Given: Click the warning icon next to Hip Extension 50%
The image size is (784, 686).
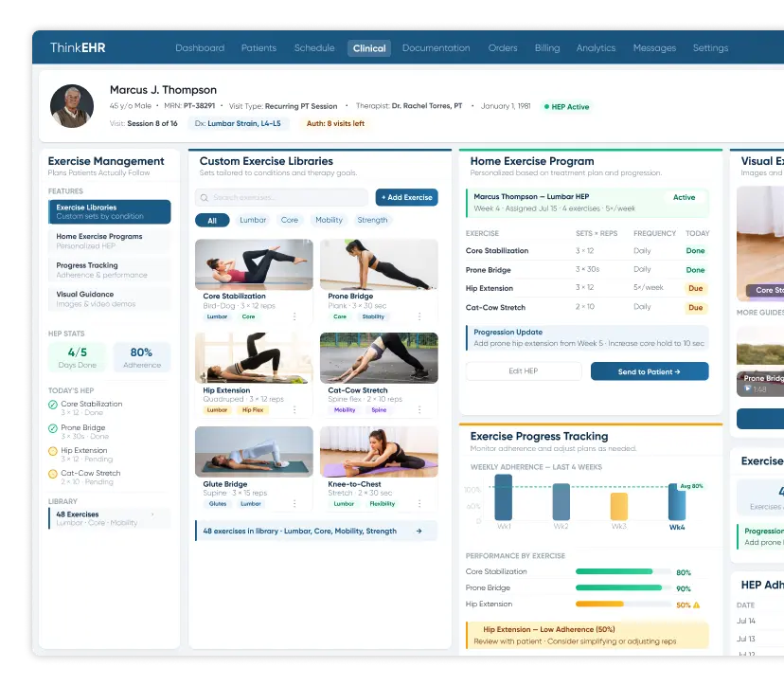Looking at the screenshot, I should (697, 605).
